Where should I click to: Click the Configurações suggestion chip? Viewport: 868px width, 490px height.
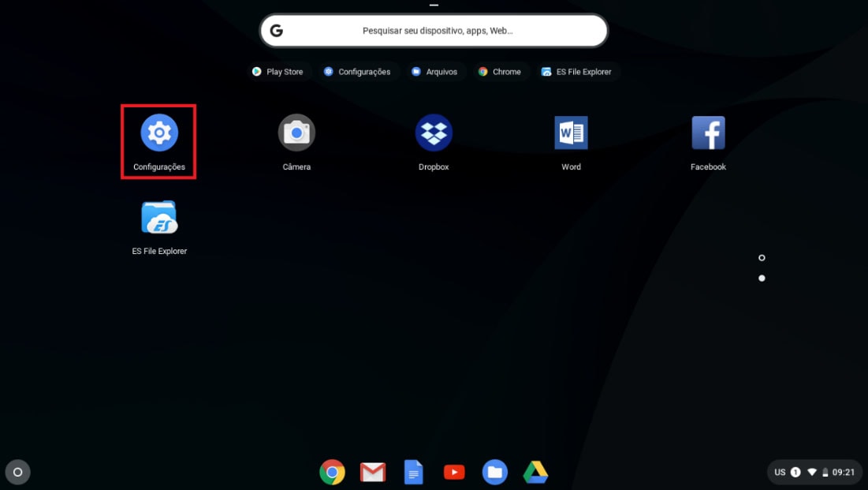(x=358, y=72)
